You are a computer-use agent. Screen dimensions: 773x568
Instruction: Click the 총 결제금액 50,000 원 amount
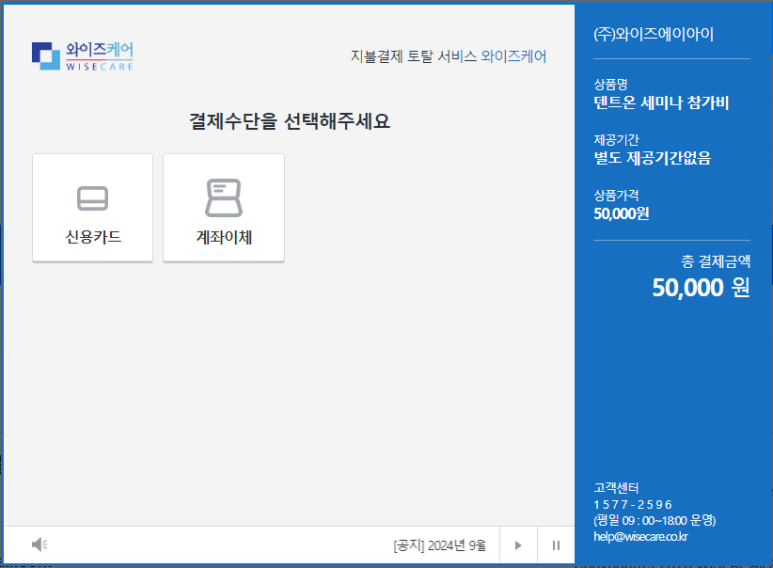pyautogui.click(x=701, y=287)
